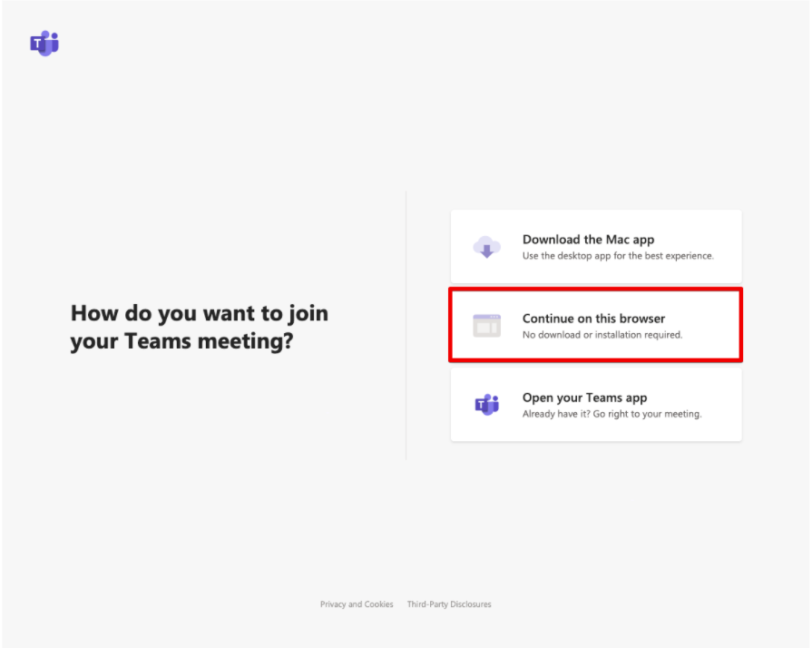Click the cloud download icon
This screenshot has height=648, width=812.
487,247
